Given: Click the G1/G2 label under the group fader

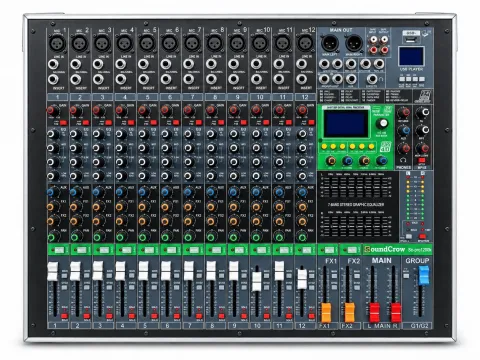Looking at the screenshot, I should coord(419,325).
